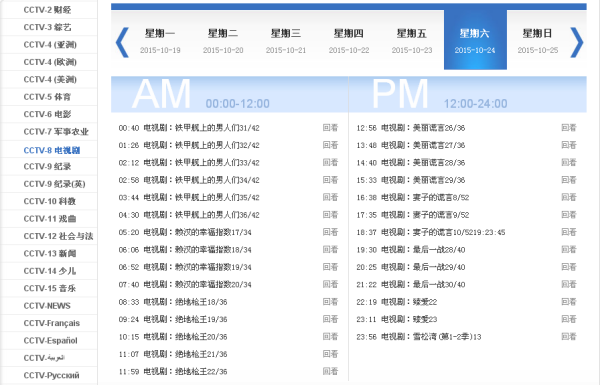Open CCTV-13 新闻 channel
Image resolution: width=600 pixels, height=385 pixels.
pyautogui.click(x=49, y=254)
